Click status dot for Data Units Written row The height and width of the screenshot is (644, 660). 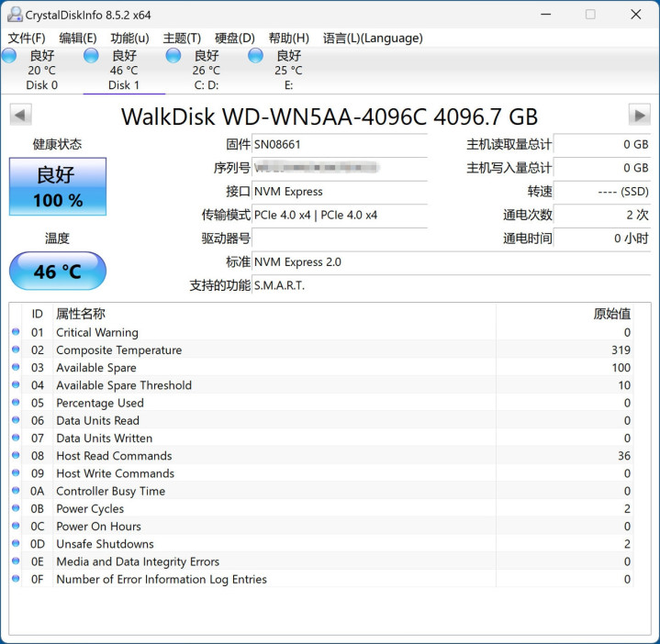(x=16, y=438)
